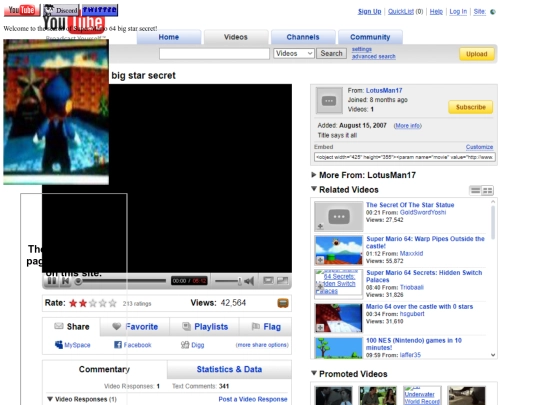
Task: Click the embed code field
Action: click(x=405, y=157)
